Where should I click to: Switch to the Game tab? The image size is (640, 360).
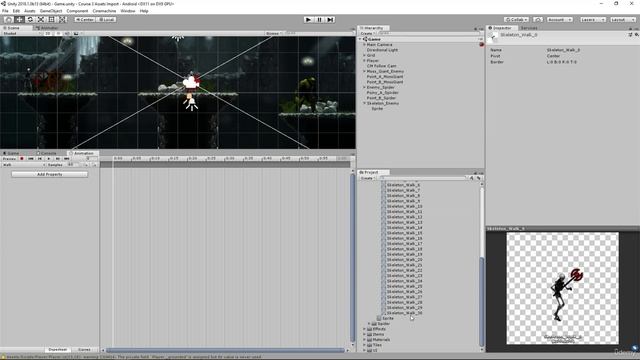click(11, 153)
